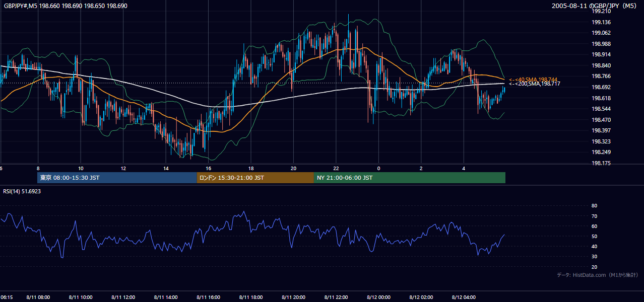Click the 8/11 14:00 bottom time label
The width and height of the screenshot is (644, 302).
166,297
